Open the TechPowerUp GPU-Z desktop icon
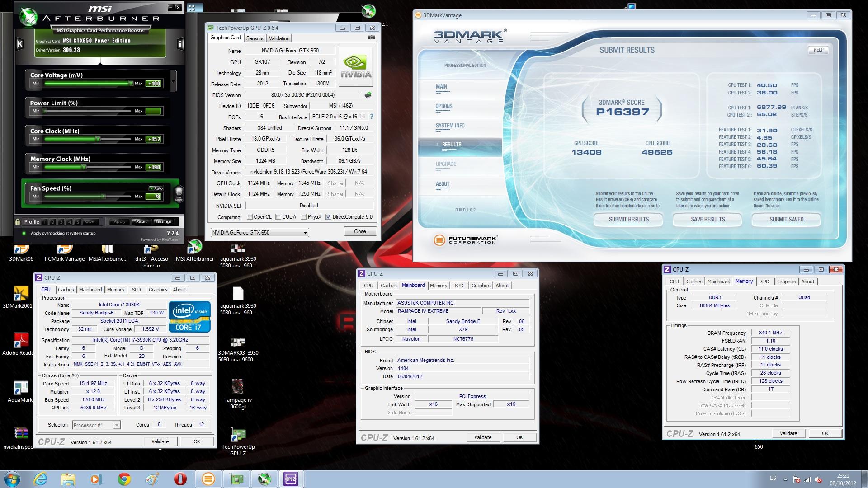Screen dimensions: 868x488 click(238, 442)
